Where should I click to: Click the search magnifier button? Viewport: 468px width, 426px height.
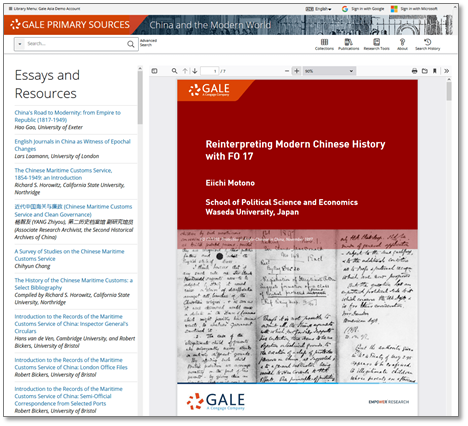(x=131, y=44)
